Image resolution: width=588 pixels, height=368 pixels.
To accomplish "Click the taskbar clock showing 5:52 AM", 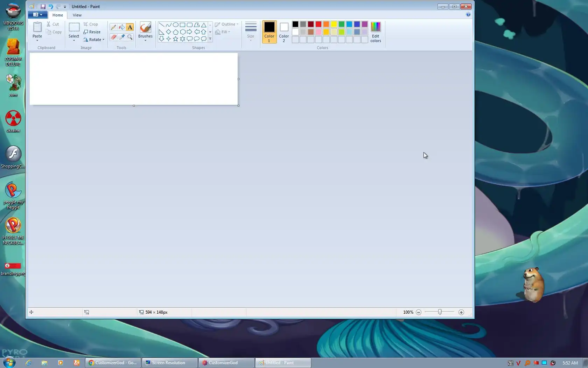I will click(570, 363).
